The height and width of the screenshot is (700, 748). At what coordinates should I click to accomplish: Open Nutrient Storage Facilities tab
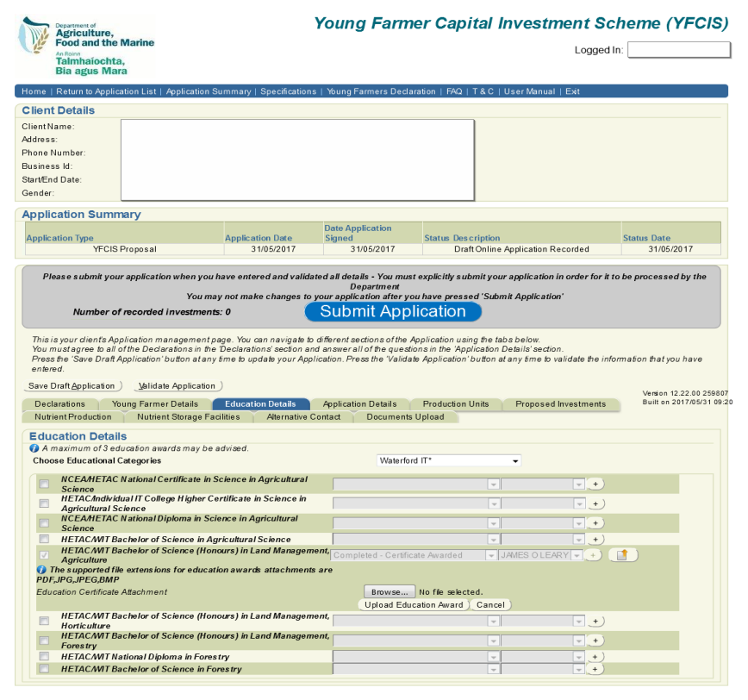(189, 417)
